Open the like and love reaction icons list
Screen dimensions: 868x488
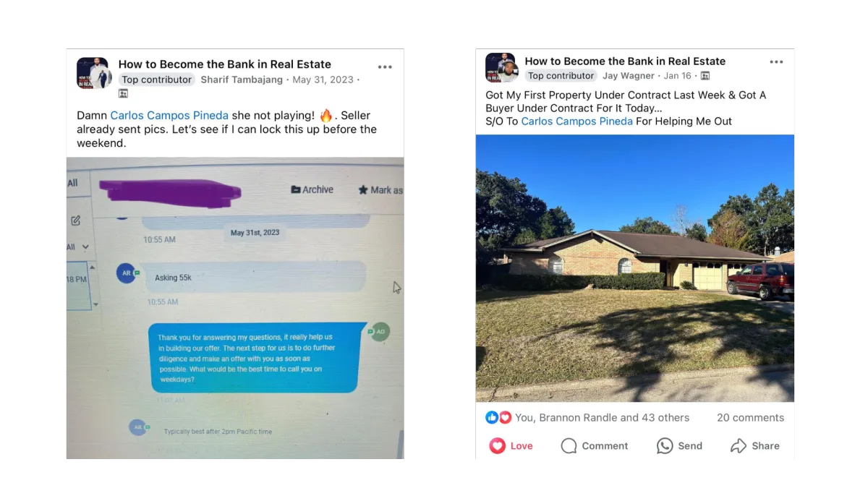(498, 418)
